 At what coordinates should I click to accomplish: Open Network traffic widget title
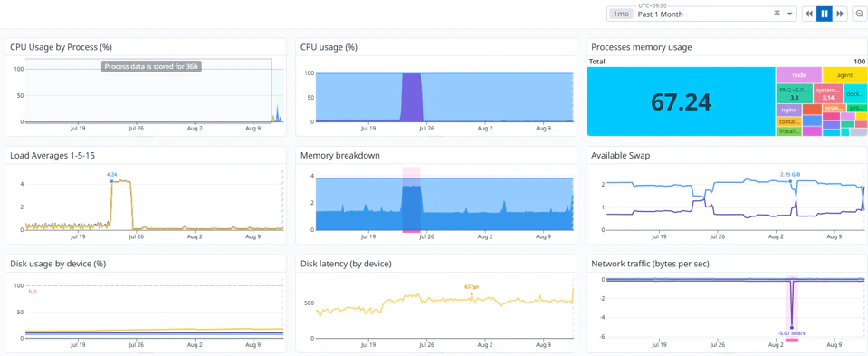651,265
